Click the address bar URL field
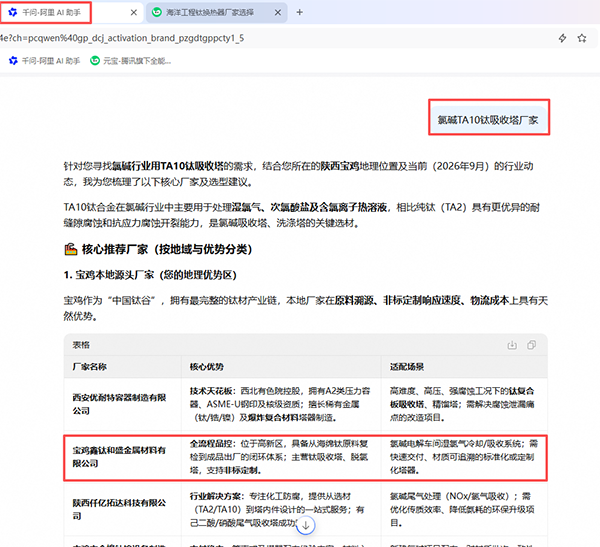The height and width of the screenshot is (547, 600). (x=276, y=38)
